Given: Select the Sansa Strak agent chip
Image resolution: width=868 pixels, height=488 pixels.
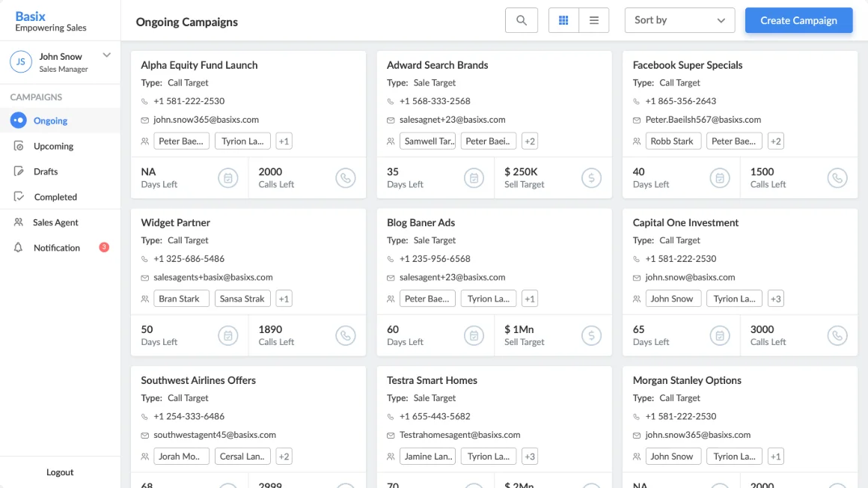Looking at the screenshot, I should point(242,299).
